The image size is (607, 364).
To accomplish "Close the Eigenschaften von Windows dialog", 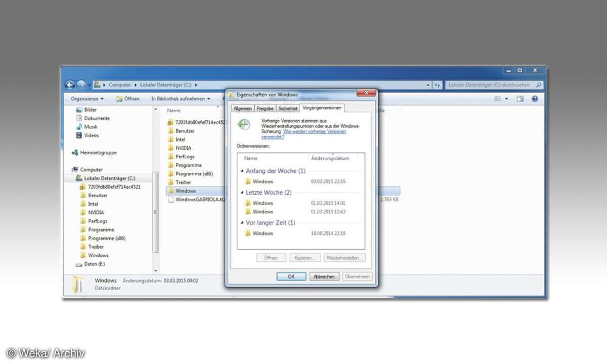I will click(366, 93).
